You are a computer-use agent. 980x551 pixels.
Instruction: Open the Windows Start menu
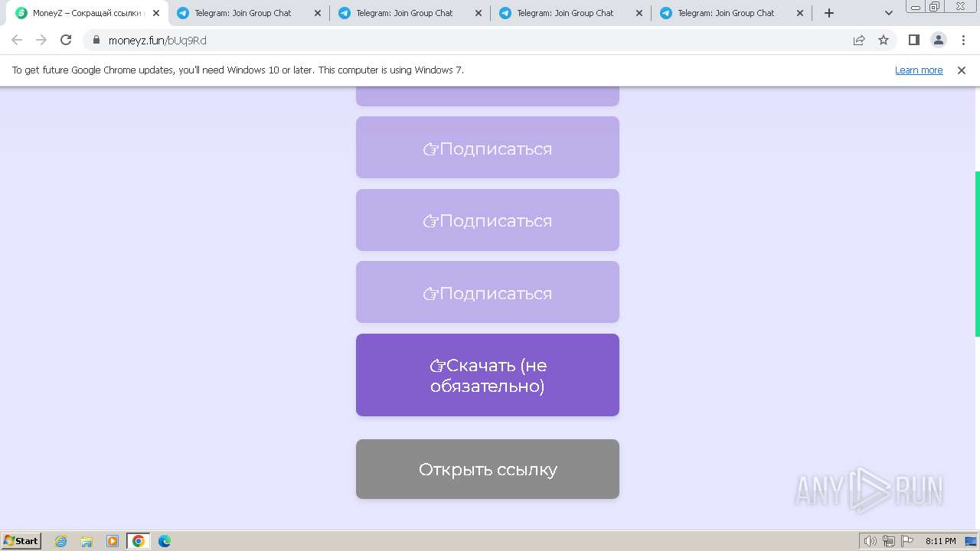click(x=21, y=540)
